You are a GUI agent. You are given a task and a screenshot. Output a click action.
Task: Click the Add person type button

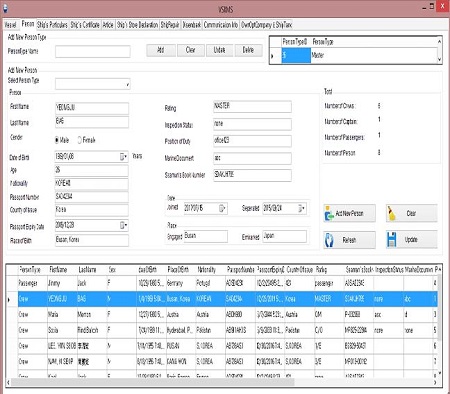(161, 50)
